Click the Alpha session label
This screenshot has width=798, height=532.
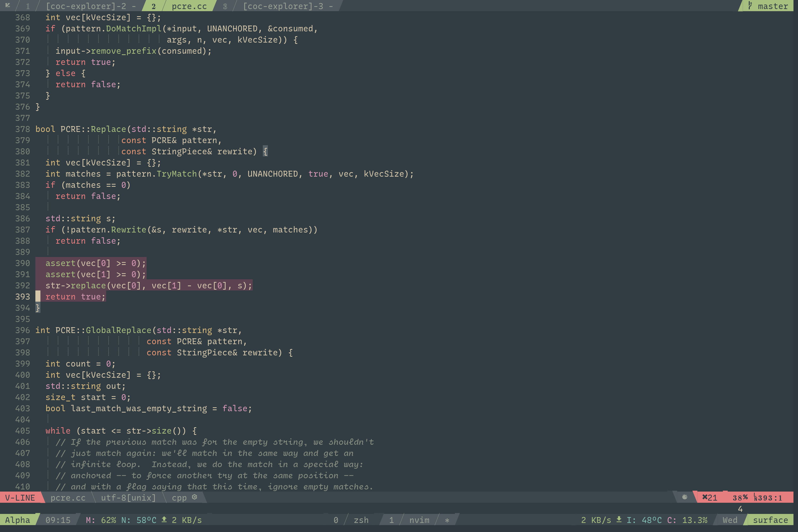[17, 520]
